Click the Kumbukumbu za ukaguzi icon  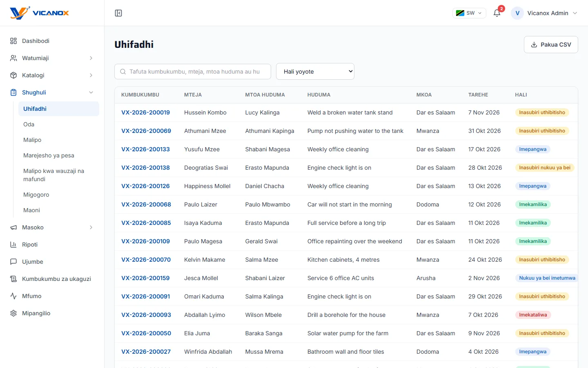[13, 279]
